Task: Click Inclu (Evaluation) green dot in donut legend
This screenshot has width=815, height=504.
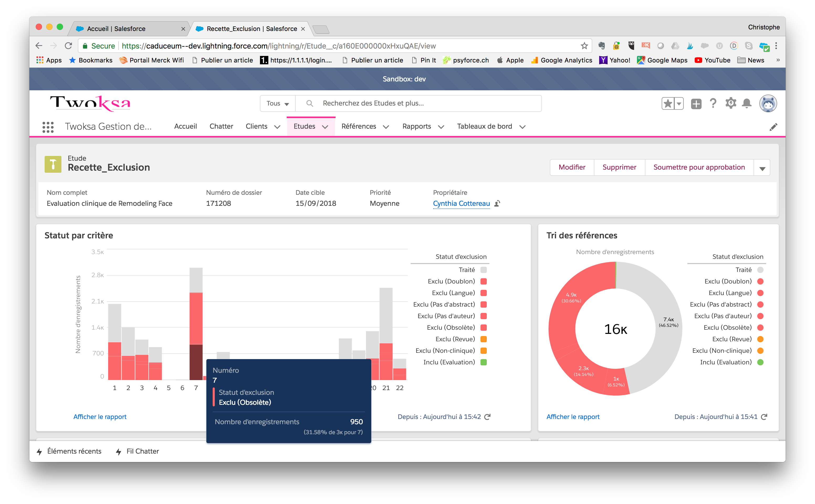Action: click(760, 362)
